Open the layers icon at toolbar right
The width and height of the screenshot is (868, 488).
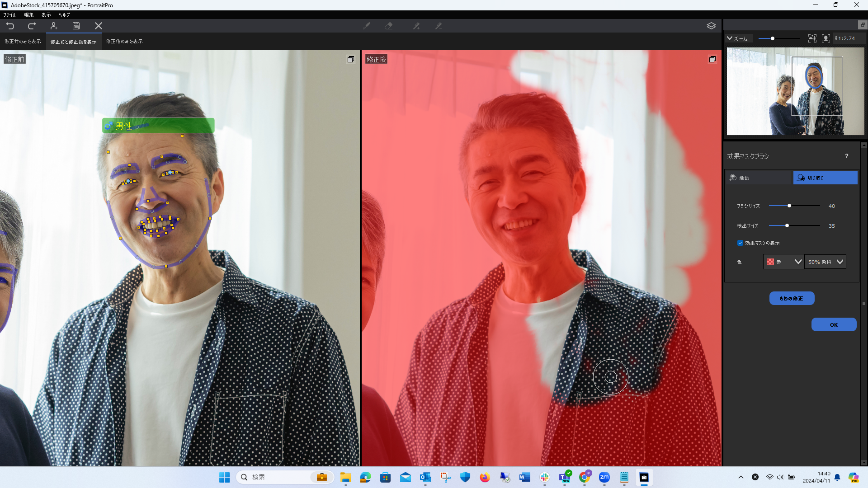(712, 26)
